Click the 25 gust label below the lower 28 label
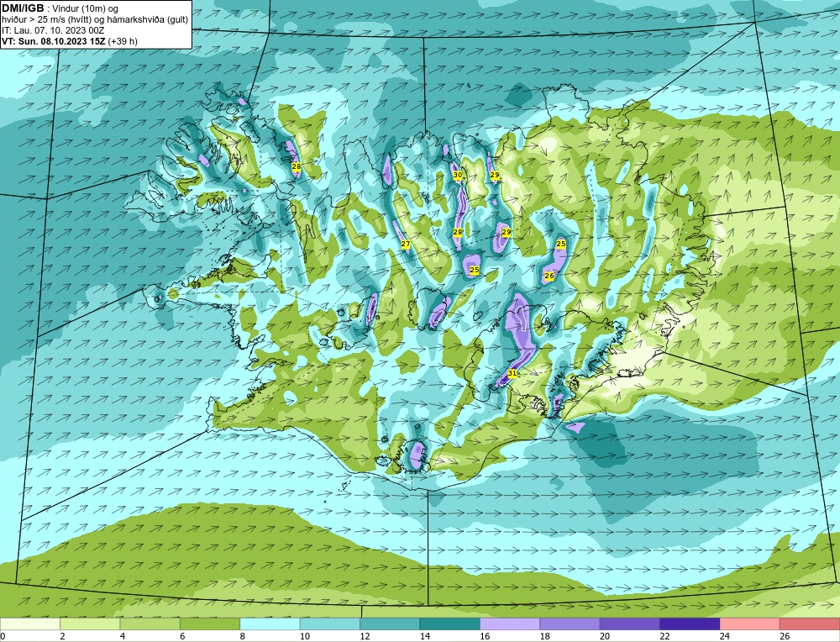The width and height of the screenshot is (840, 642). coord(474,270)
